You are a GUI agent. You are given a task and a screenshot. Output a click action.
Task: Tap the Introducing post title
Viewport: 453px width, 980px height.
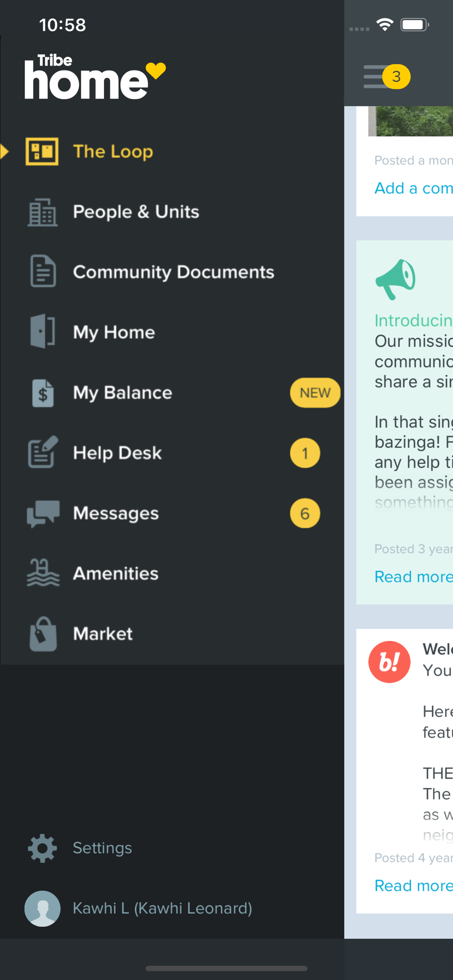coord(414,320)
